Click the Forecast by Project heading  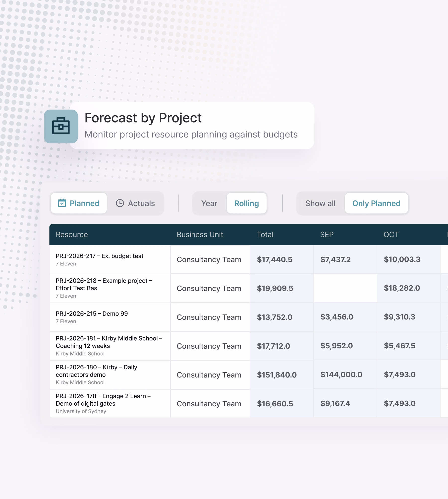click(143, 118)
